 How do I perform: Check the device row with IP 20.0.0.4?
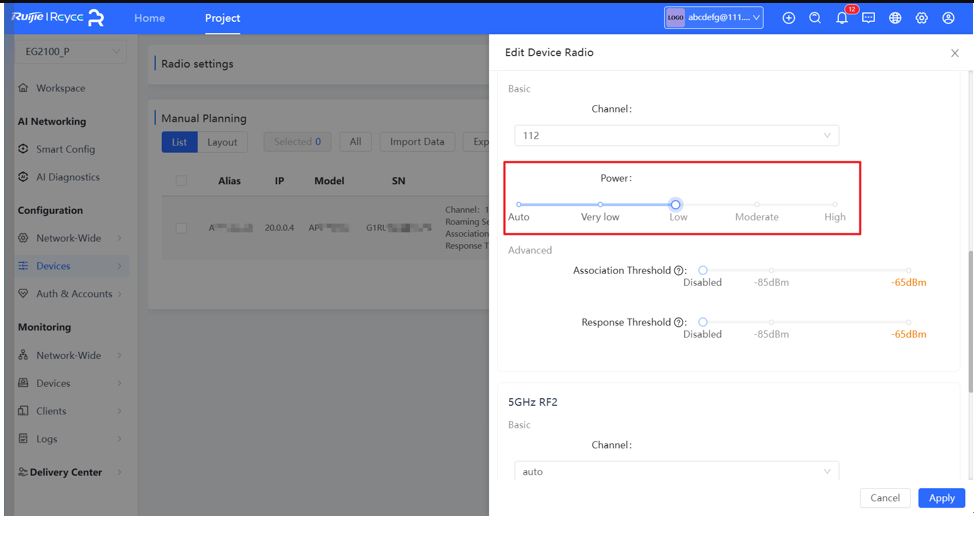181,228
